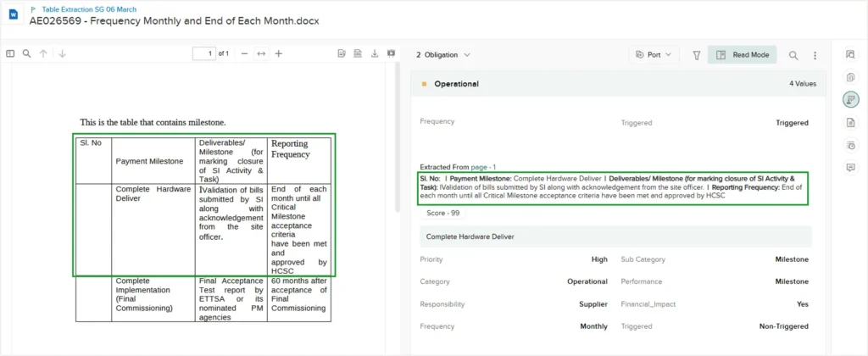Click the fit-to-width arrows icon

click(x=262, y=53)
